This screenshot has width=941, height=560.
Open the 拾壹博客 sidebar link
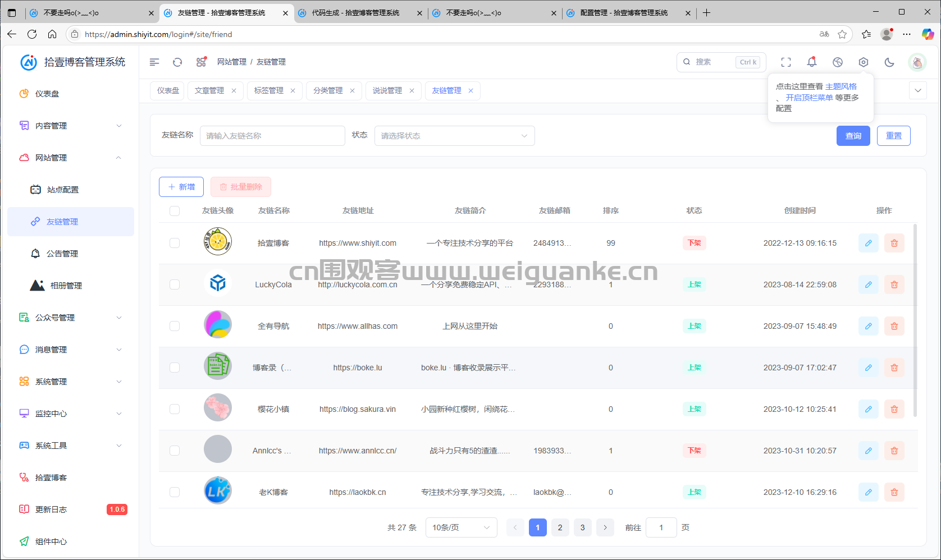[x=71, y=478]
